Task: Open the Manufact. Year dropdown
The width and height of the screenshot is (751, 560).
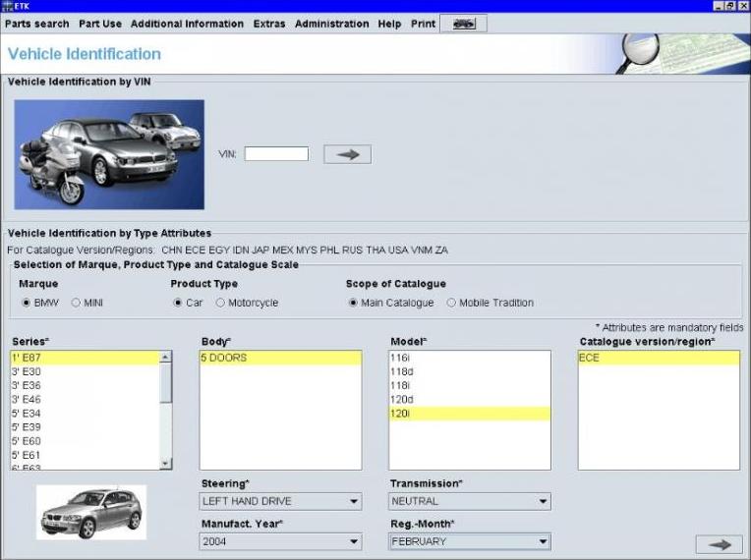Action: coord(280,541)
